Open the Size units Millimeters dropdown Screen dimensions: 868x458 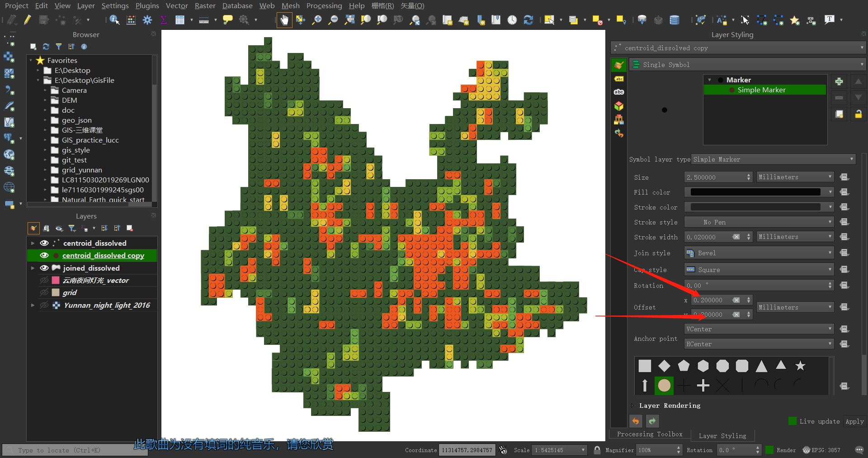(x=795, y=177)
